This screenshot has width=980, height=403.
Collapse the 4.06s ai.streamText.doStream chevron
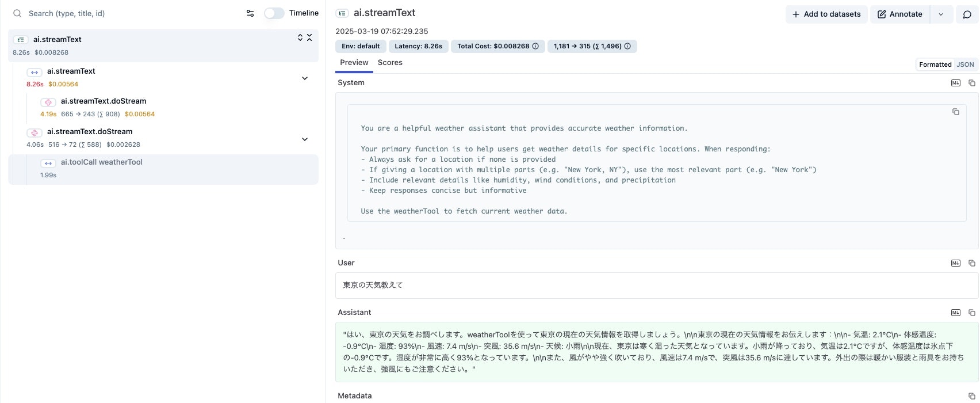click(x=305, y=139)
